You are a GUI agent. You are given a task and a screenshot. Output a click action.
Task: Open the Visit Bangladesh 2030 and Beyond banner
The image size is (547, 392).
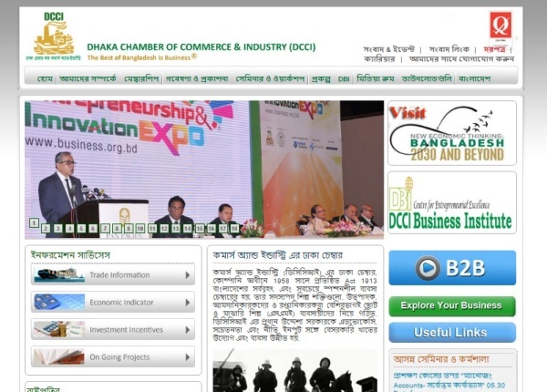(451, 133)
